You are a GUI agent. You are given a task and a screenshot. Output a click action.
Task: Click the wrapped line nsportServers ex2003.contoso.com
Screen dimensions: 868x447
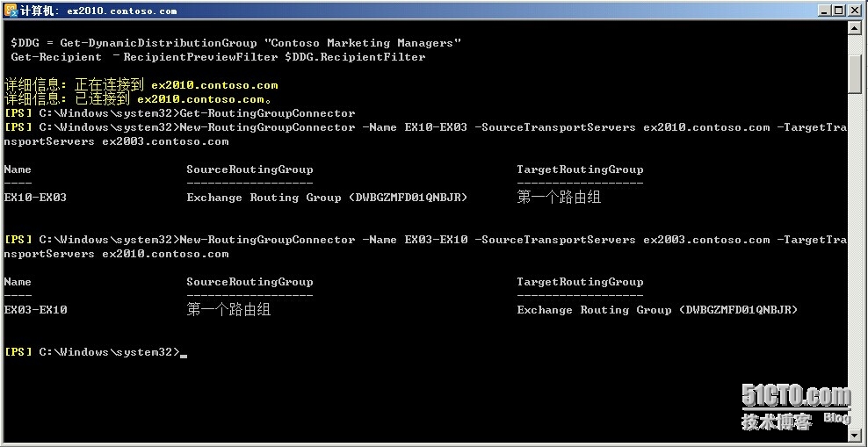pyautogui.click(x=116, y=141)
